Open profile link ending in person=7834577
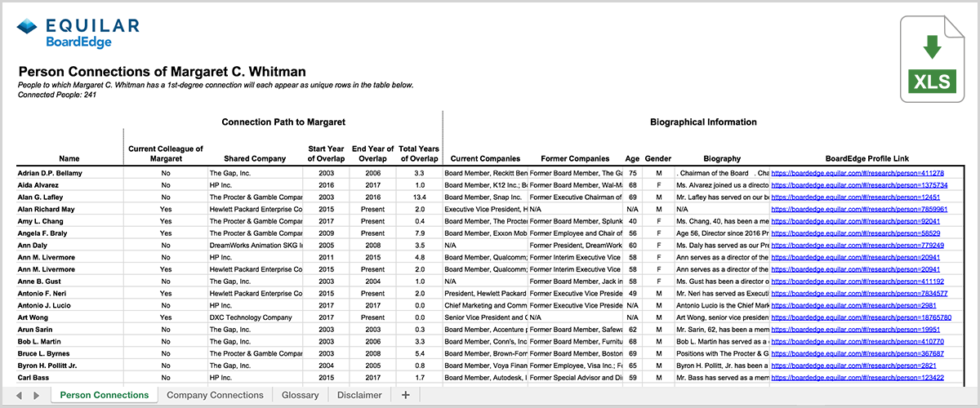980x408 pixels. click(x=859, y=293)
